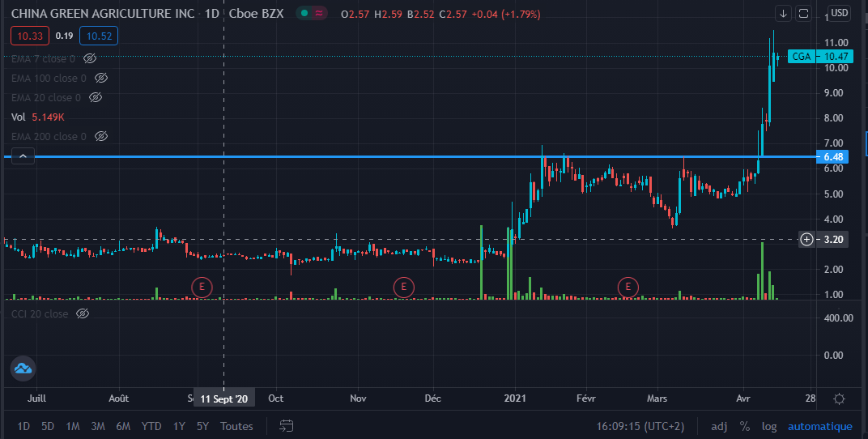Set date range to 1Y

pyautogui.click(x=179, y=426)
